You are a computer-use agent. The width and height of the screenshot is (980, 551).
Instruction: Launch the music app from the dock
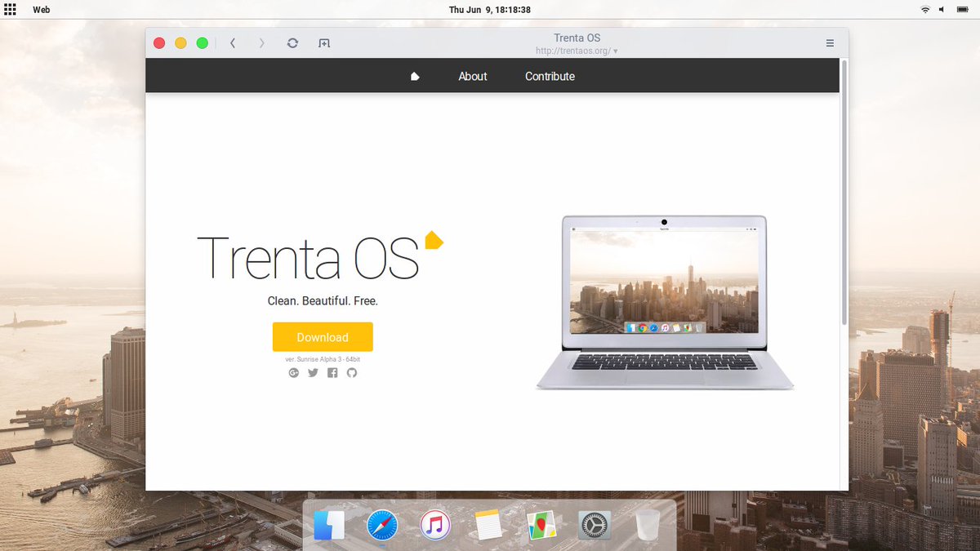pyautogui.click(x=435, y=525)
